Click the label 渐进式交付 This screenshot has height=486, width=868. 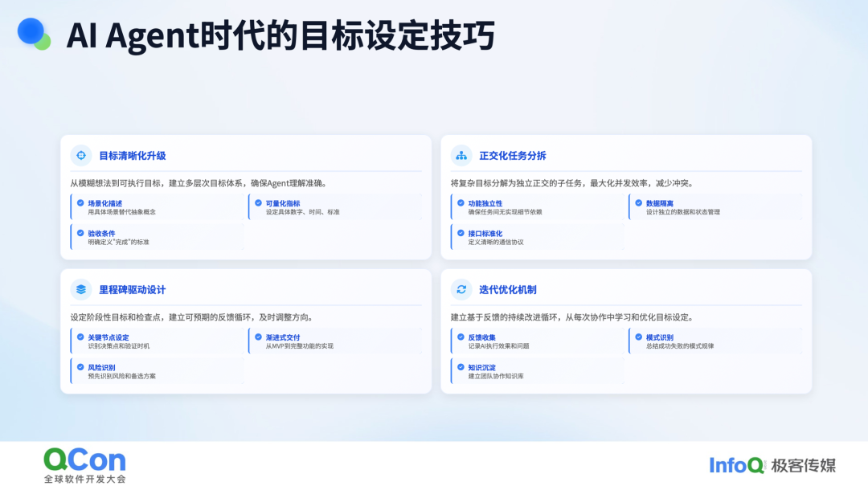click(x=283, y=337)
